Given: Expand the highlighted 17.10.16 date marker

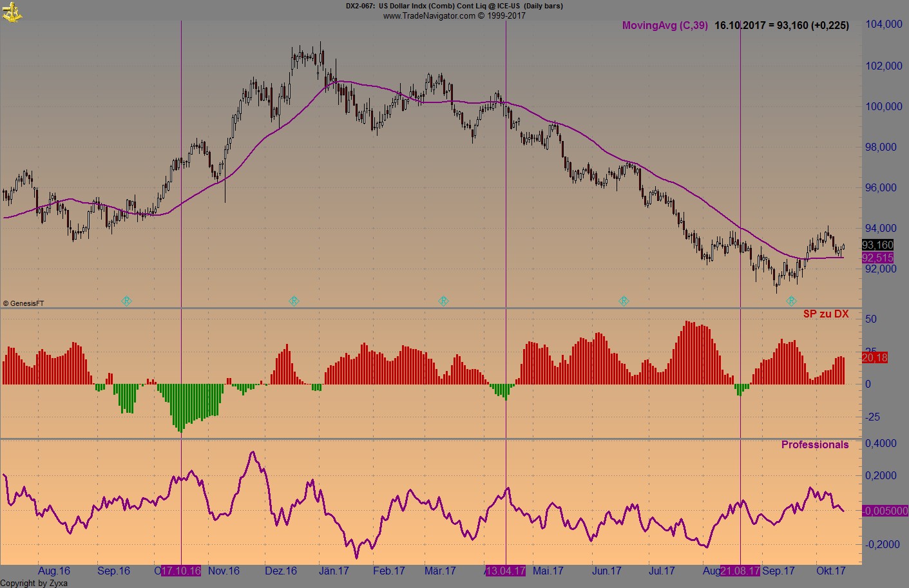Looking at the screenshot, I should [181, 571].
